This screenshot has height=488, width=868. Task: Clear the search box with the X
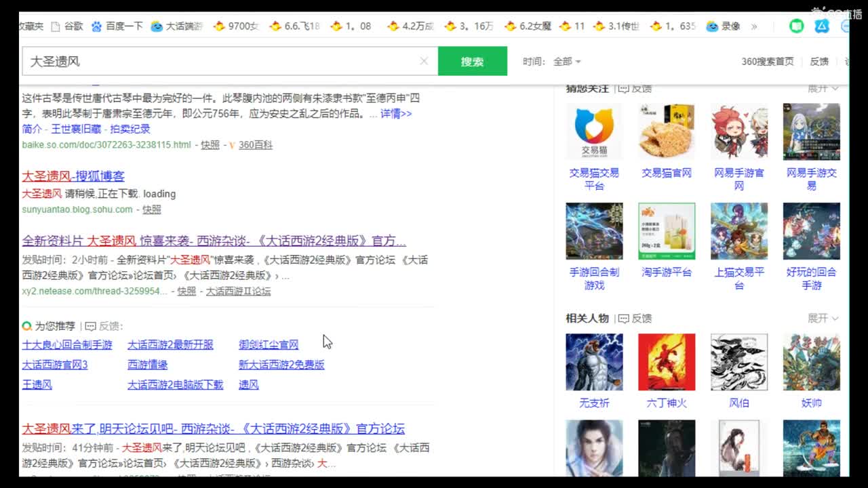(424, 61)
